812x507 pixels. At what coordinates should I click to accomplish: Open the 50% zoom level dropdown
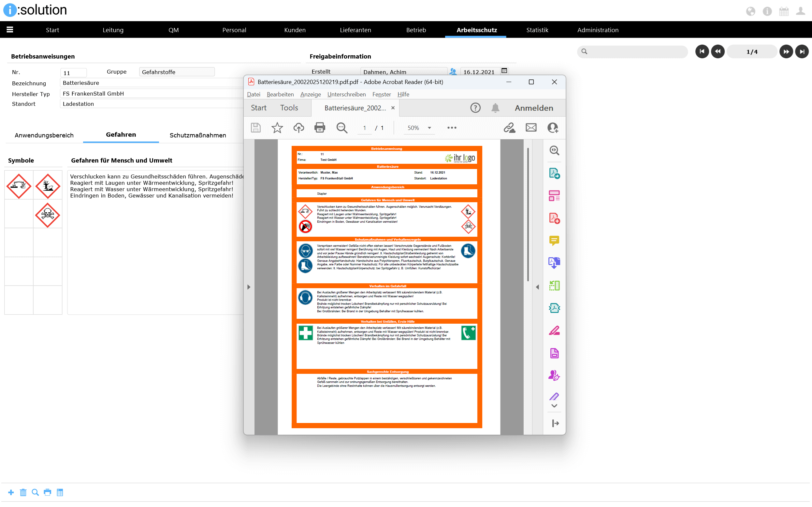pos(429,128)
